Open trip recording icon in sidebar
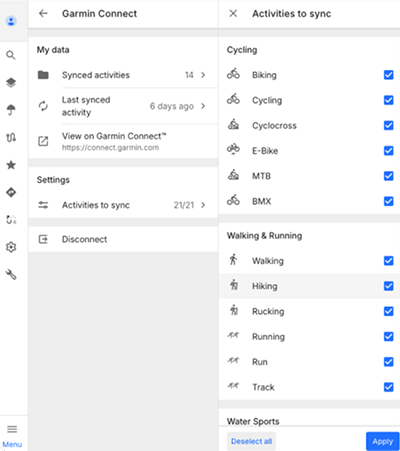 [11, 220]
